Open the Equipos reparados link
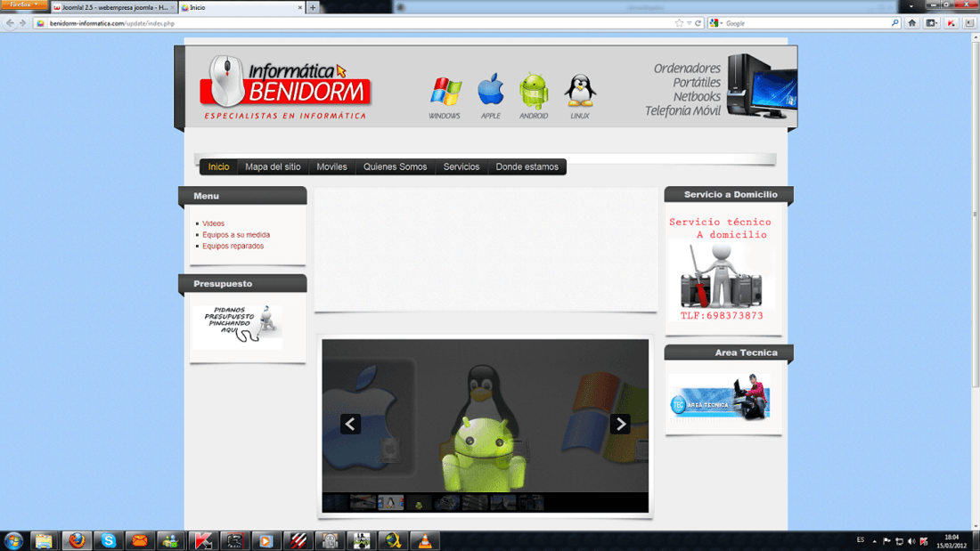The height and width of the screenshot is (551, 980). click(x=233, y=246)
